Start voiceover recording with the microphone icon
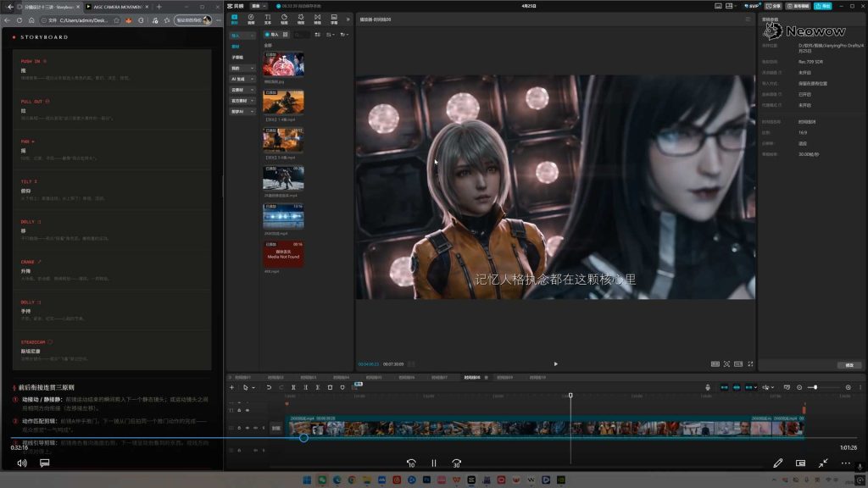Image resolution: width=868 pixels, height=488 pixels. point(708,387)
